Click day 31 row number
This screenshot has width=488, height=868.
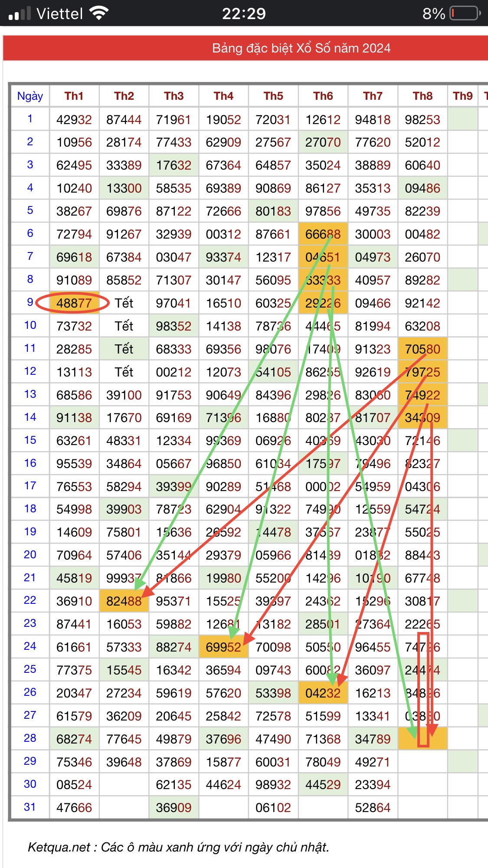pos(30,807)
